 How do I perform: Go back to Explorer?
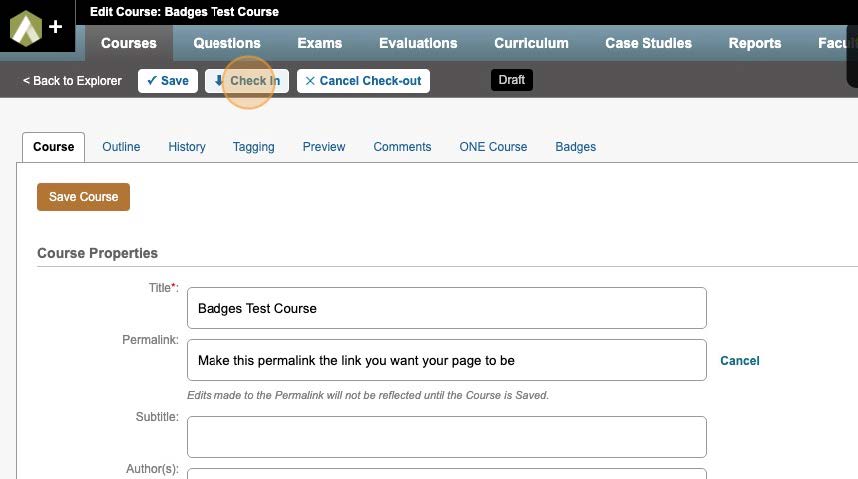tap(72, 81)
